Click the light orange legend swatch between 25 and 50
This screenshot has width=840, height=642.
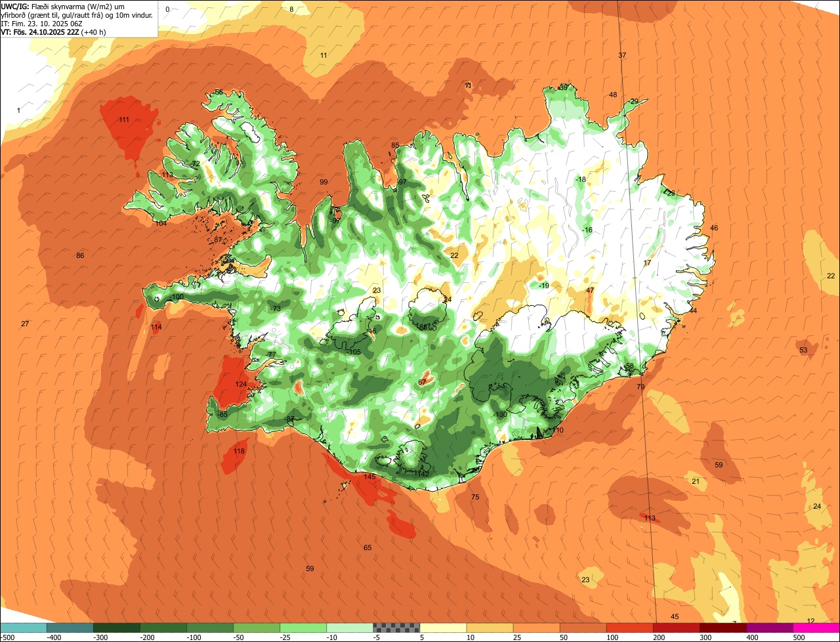click(x=537, y=628)
